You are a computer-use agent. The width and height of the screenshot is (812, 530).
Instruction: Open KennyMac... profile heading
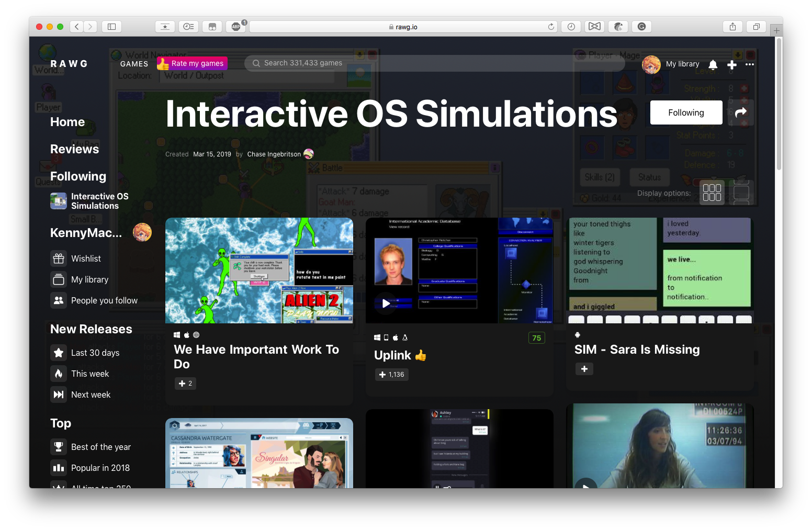(86, 233)
